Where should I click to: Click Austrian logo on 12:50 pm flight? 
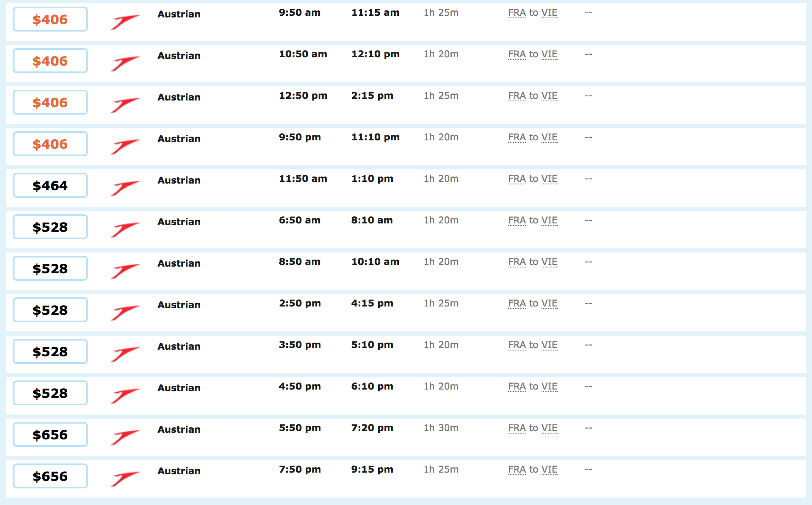coord(125,105)
